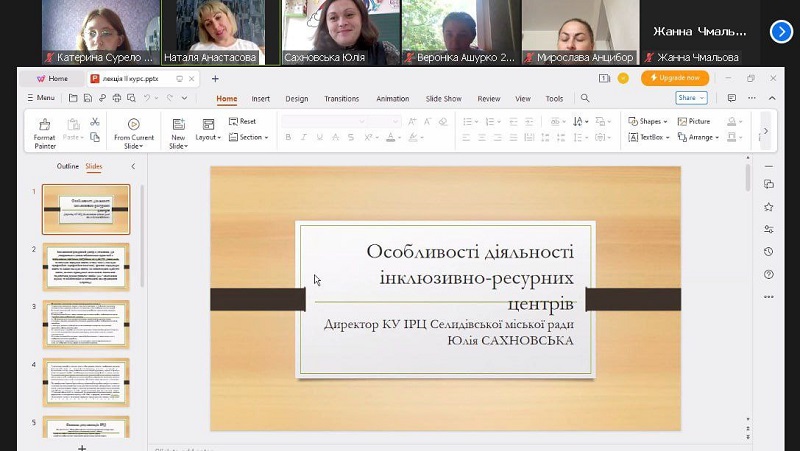Viewport: 800px width, 451px height.
Task: Toggle Italic text formatting
Action: click(305, 137)
